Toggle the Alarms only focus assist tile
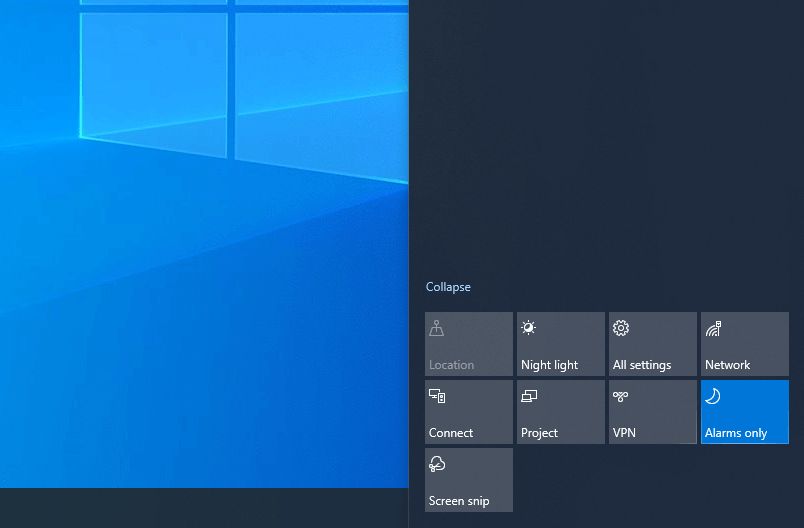The image size is (804, 528). click(x=745, y=412)
